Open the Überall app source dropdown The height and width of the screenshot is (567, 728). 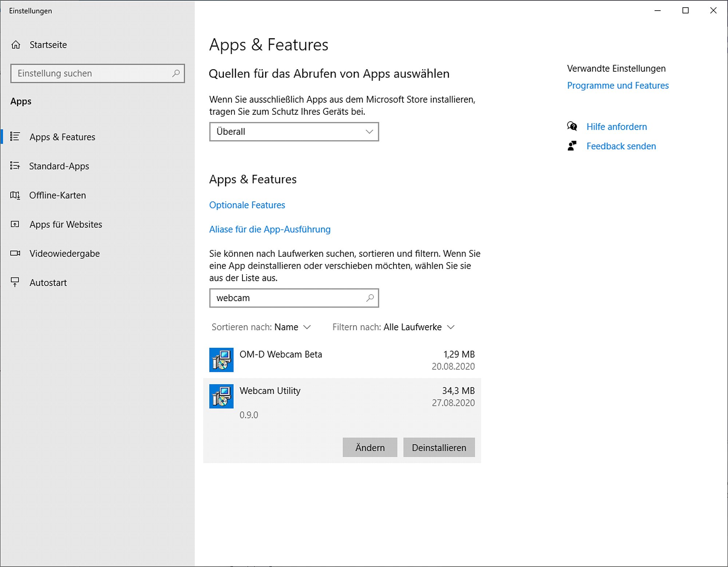click(294, 131)
